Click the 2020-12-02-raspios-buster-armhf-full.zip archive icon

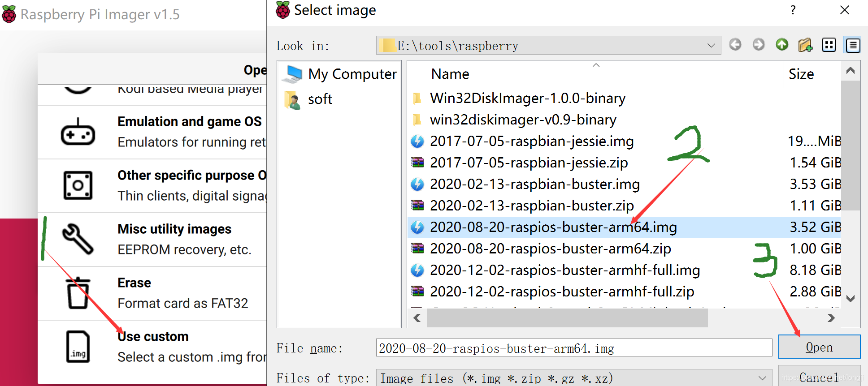click(x=417, y=291)
